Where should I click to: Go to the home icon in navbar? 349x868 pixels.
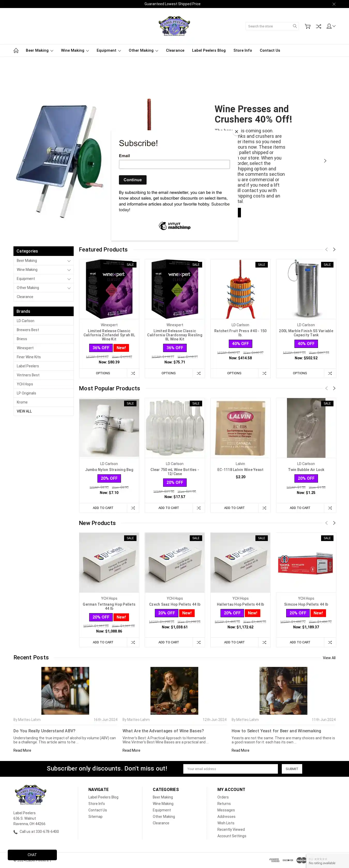(x=16, y=51)
